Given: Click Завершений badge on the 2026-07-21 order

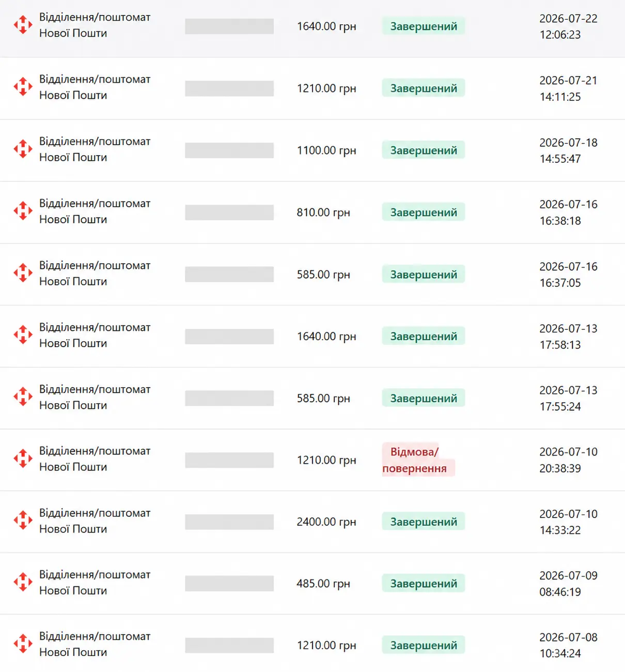Looking at the screenshot, I should [424, 88].
